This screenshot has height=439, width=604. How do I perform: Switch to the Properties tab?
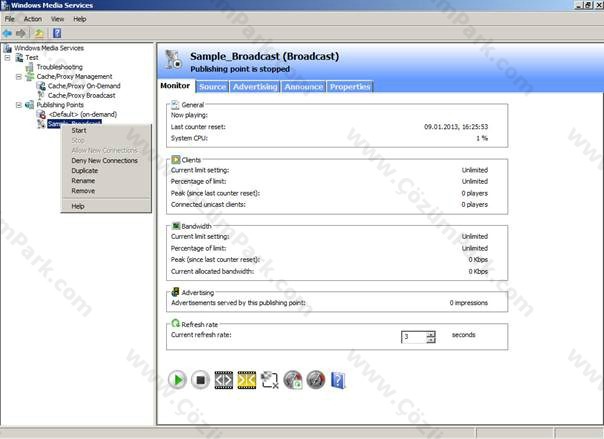click(350, 87)
